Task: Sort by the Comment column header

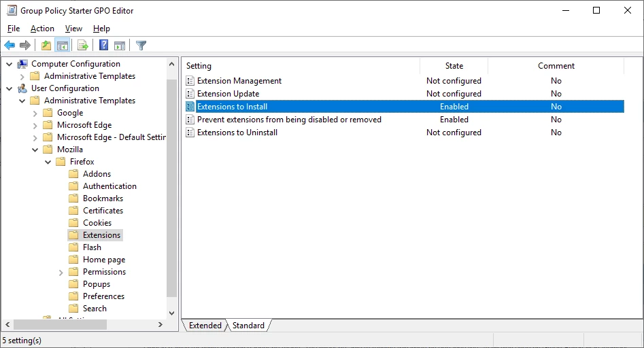Action: coord(556,66)
